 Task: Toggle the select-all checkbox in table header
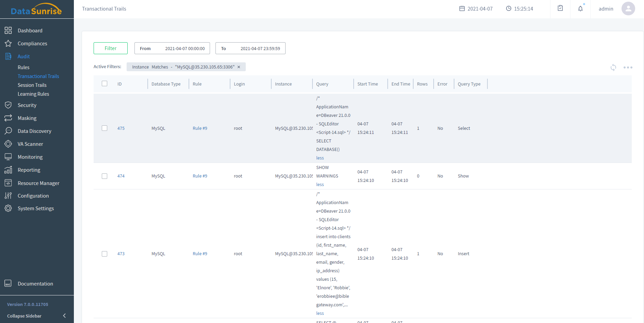[x=104, y=84]
